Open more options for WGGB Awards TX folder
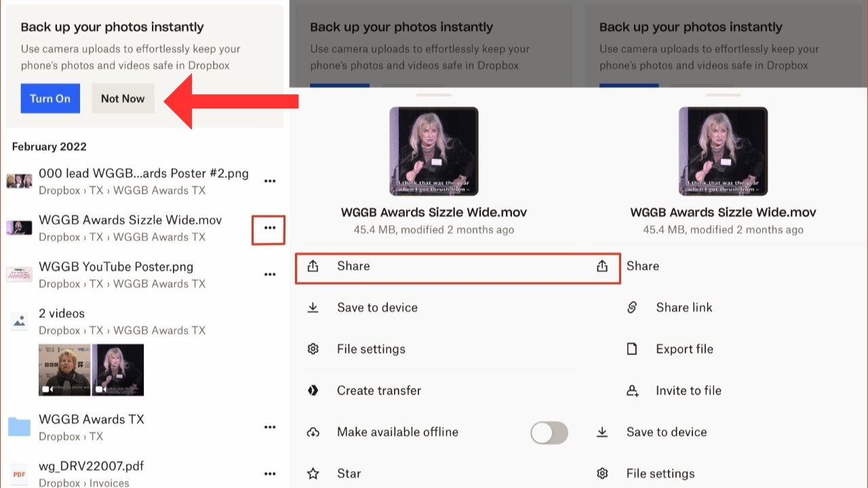Screen dimensions: 868x488 270,427
